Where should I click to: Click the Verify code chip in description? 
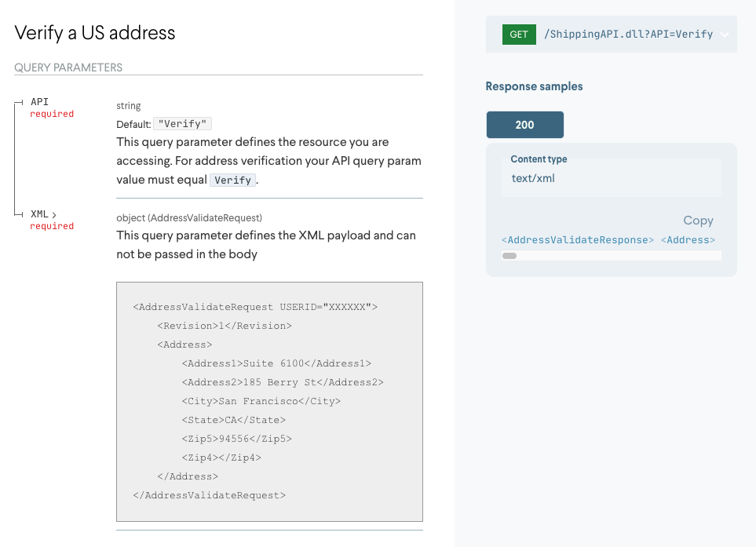pos(232,181)
